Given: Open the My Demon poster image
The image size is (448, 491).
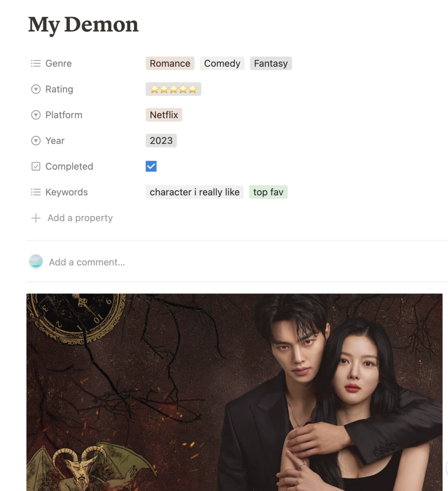Looking at the screenshot, I should 234,392.
